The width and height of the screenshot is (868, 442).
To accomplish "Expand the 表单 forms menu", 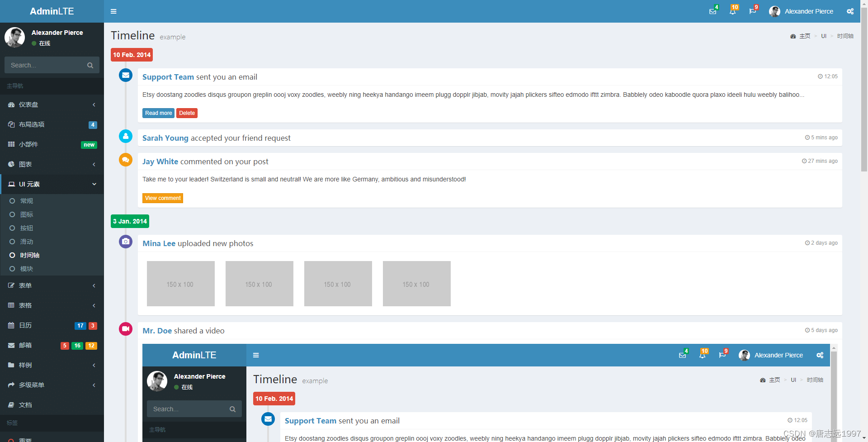I will [52, 285].
